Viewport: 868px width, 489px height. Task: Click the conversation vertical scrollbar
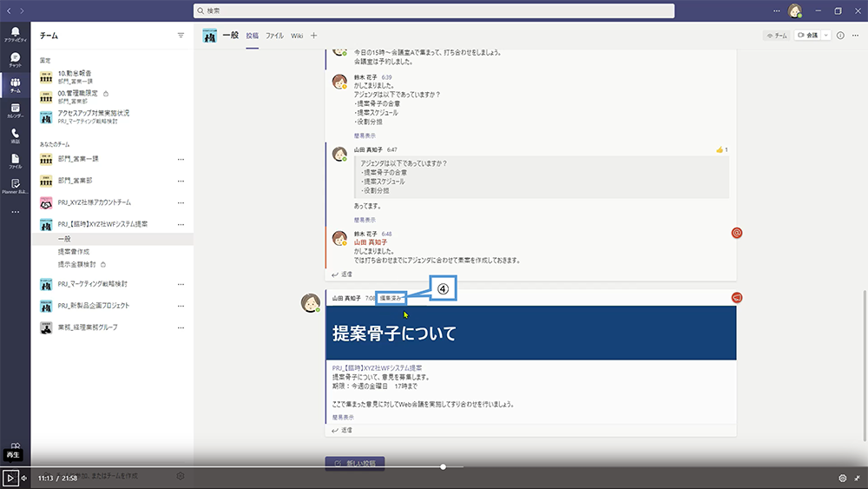(865, 366)
